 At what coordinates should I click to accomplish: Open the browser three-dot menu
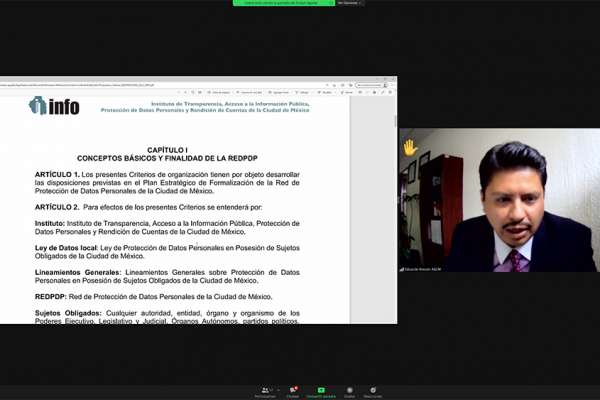(x=392, y=85)
